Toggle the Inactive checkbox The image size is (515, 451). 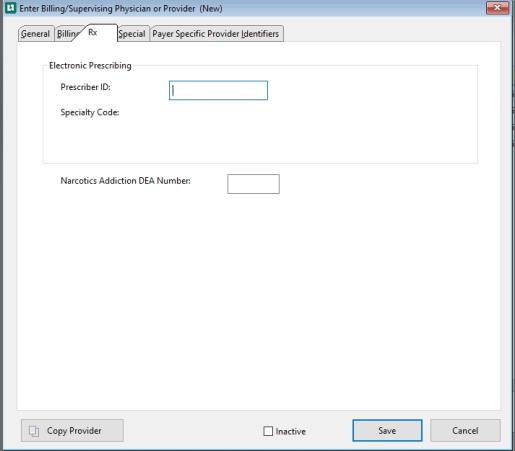pyautogui.click(x=268, y=431)
